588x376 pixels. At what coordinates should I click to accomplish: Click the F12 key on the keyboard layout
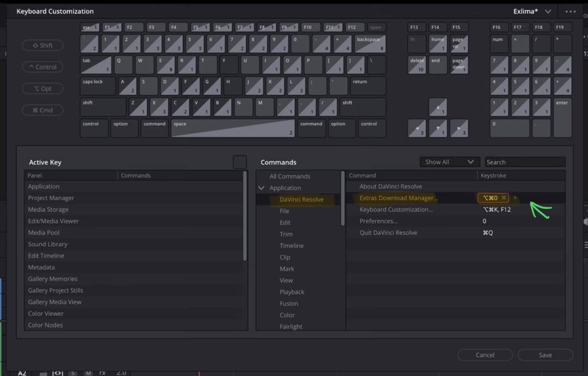(x=353, y=27)
